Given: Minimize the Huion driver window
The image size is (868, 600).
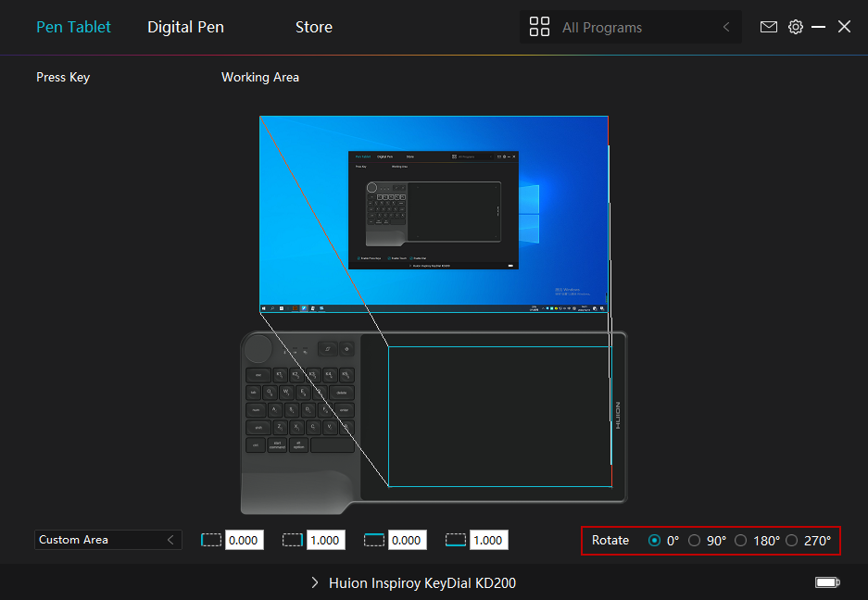Looking at the screenshot, I should 818,27.
